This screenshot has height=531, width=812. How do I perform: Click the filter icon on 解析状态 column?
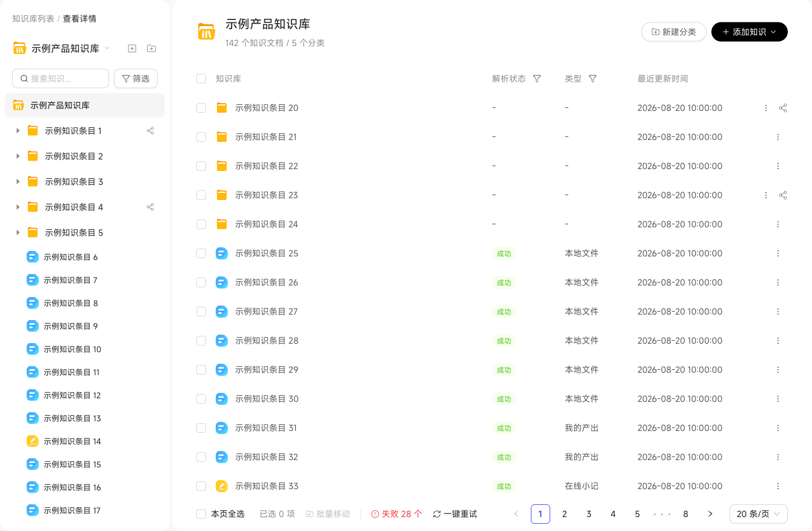pos(537,79)
